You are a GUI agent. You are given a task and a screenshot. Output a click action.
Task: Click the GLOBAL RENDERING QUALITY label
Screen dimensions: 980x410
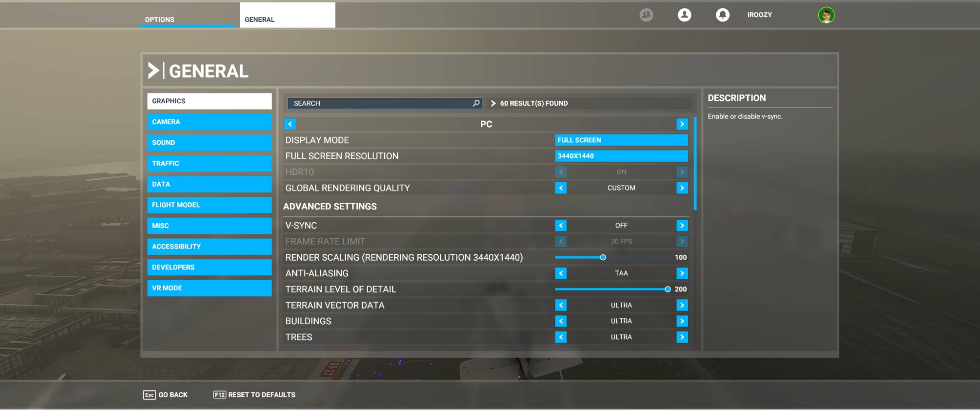click(x=348, y=188)
